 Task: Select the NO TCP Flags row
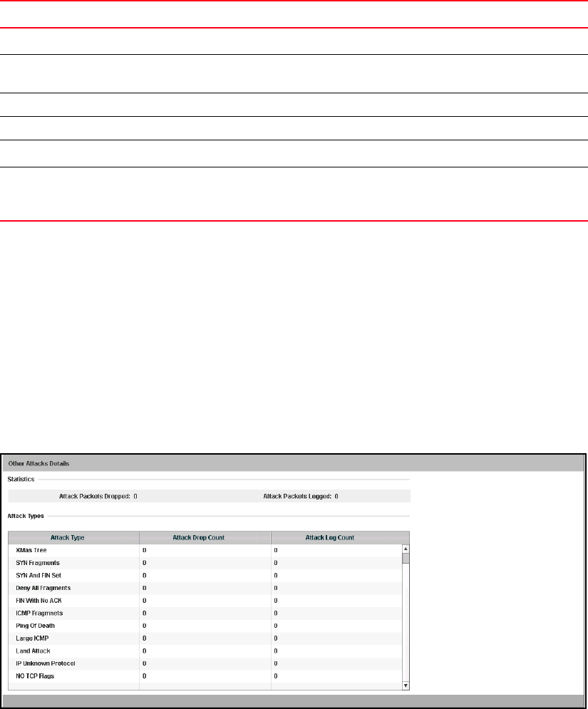205,676
